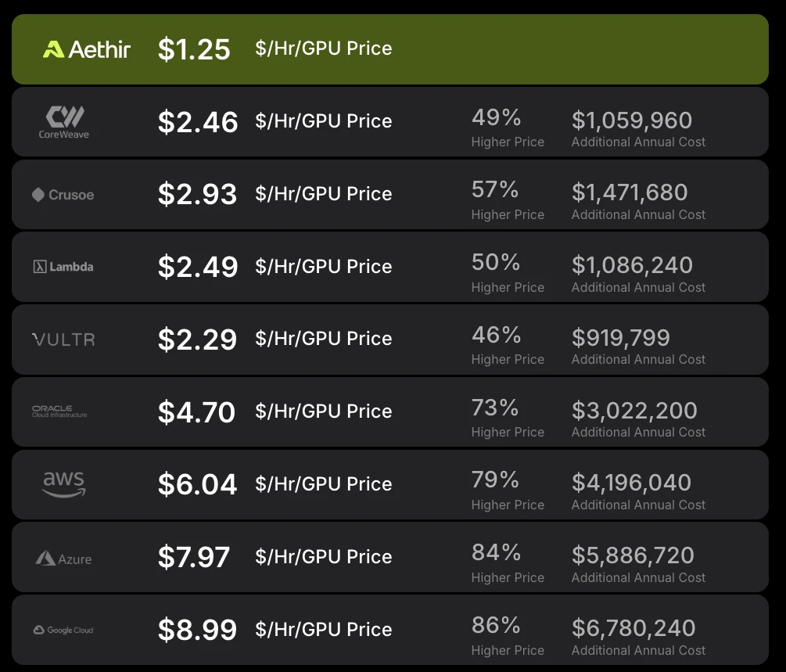
Task: Click the CoreWeave logo
Action: point(64,122)
